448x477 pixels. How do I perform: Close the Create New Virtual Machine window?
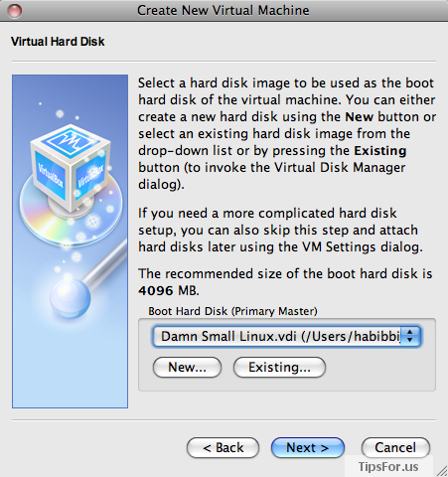[15, 11]
